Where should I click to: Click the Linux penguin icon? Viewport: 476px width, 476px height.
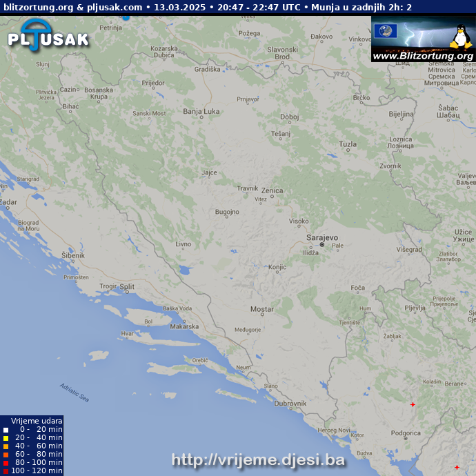click(459, 36)
